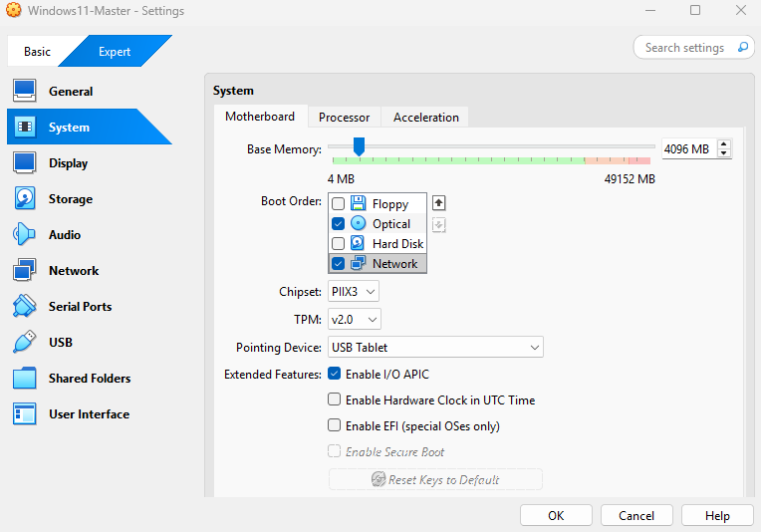Move boot device down with arrow button

coord(438,225)
